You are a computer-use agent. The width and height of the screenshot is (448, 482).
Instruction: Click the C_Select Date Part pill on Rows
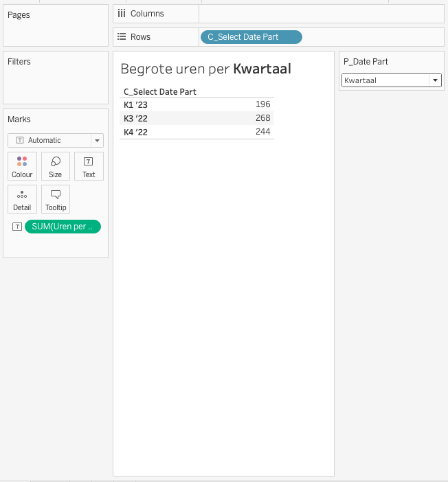coord(251,37)
